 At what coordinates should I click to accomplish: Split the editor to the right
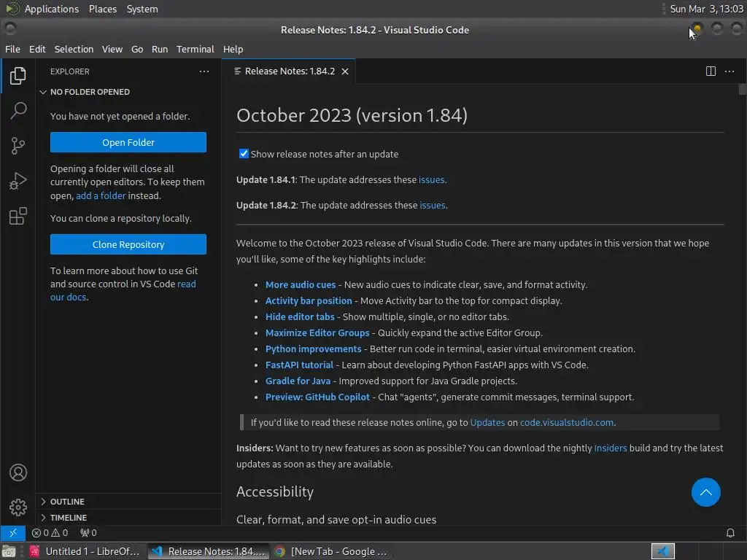[x=711, y=71]
